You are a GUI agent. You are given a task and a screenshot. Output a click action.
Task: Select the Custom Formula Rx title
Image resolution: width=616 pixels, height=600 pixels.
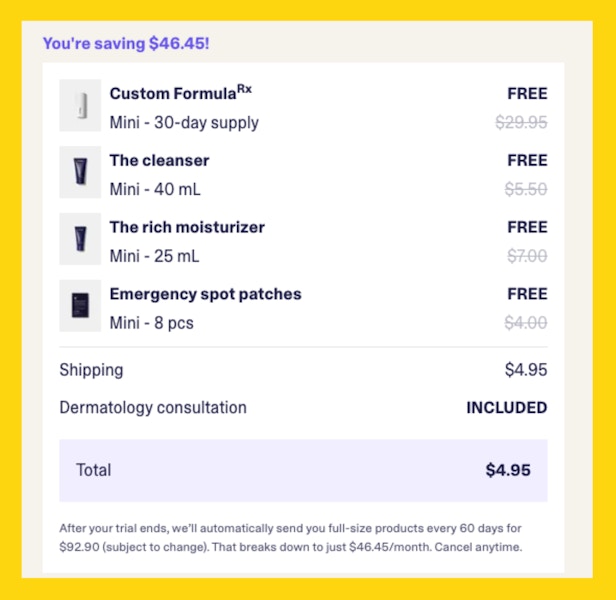[181, 93]
